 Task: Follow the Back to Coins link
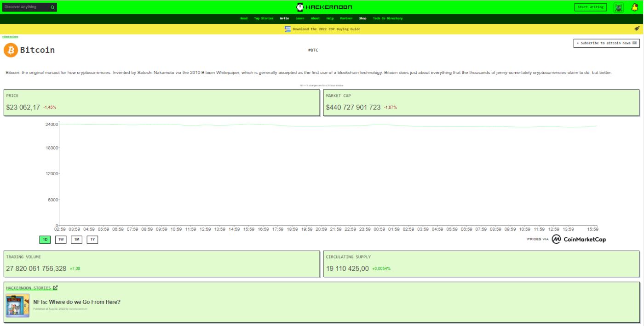(10, 36)
